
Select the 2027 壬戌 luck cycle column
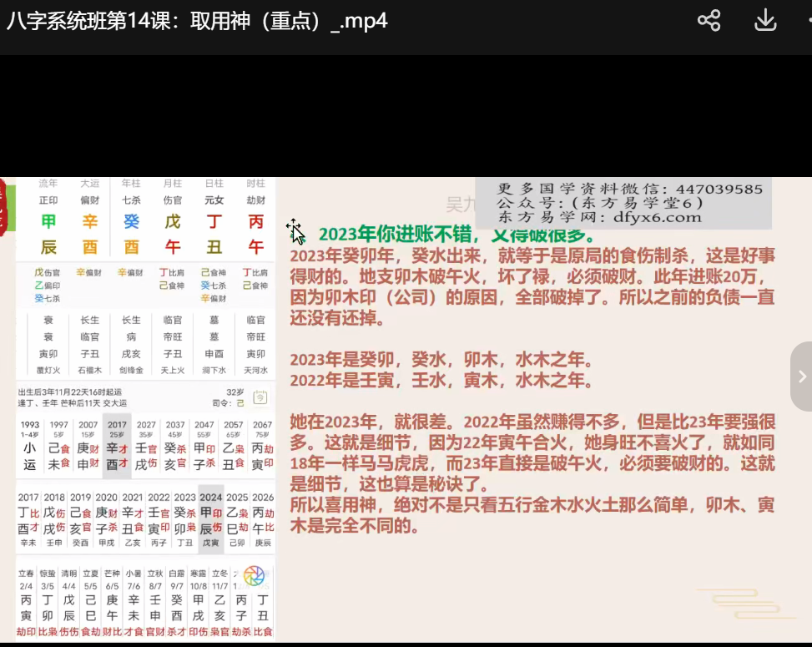(x=146, y=447)
